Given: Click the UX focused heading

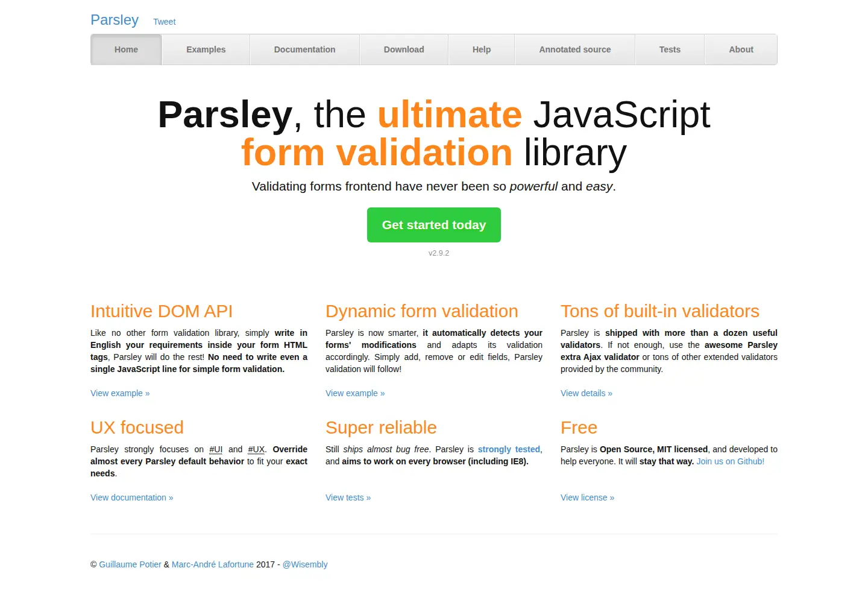Looking at the screenshot, I should point(137,428).
